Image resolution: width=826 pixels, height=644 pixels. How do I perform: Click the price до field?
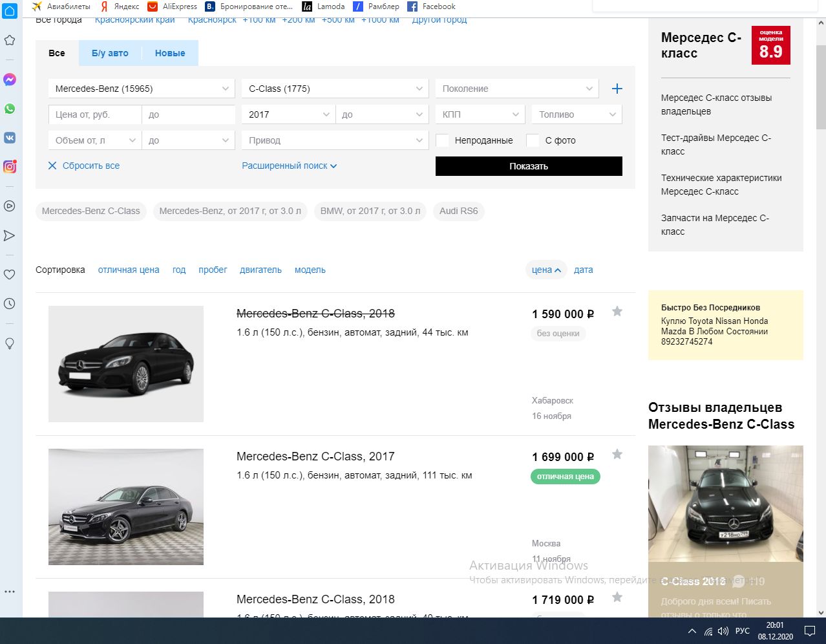click(188, 114)
